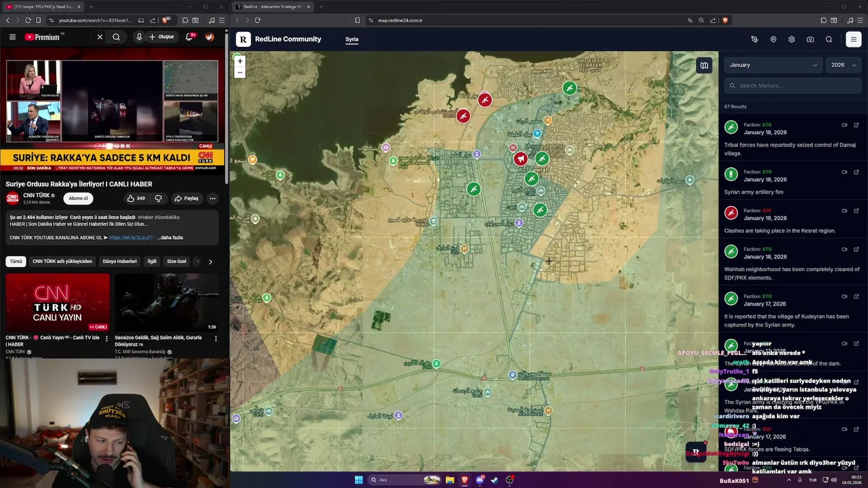Image resolution: width=868 pixels, height=488 pixels.
Task: Like the video with 349 likes
Action: click(x=136, y=199)
